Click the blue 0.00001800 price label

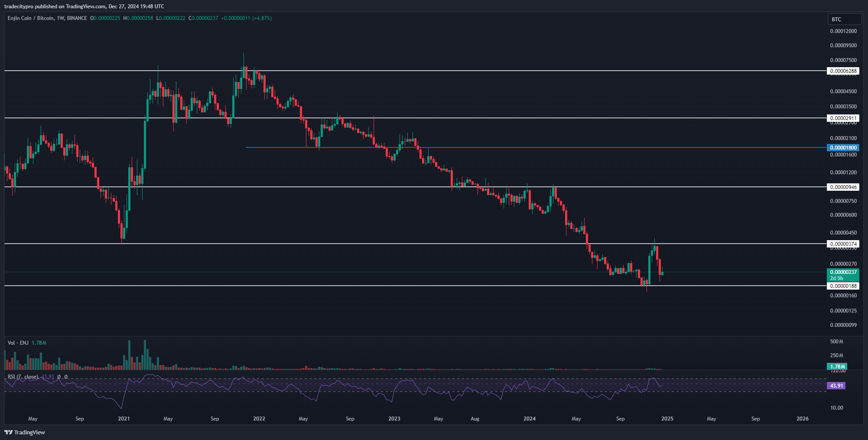843,148
